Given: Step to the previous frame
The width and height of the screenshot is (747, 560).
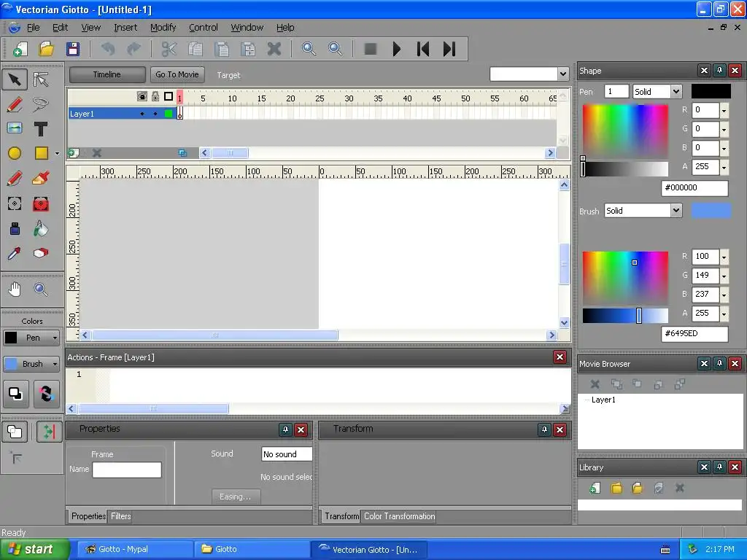Looking at the screenshot, I should pyautogui.click(x=423, y=49).
